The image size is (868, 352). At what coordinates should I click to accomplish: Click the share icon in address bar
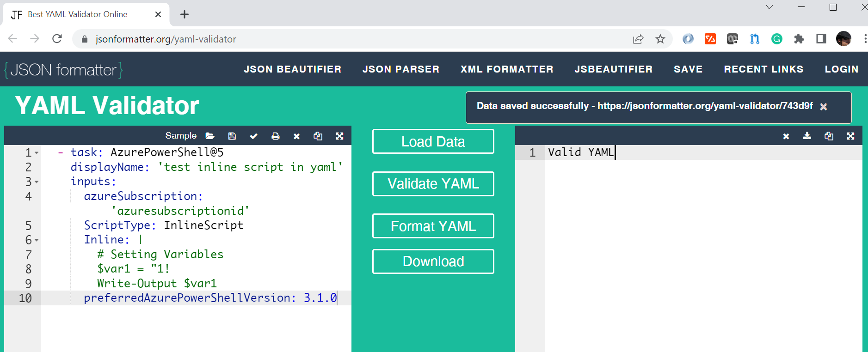point(638,39)
